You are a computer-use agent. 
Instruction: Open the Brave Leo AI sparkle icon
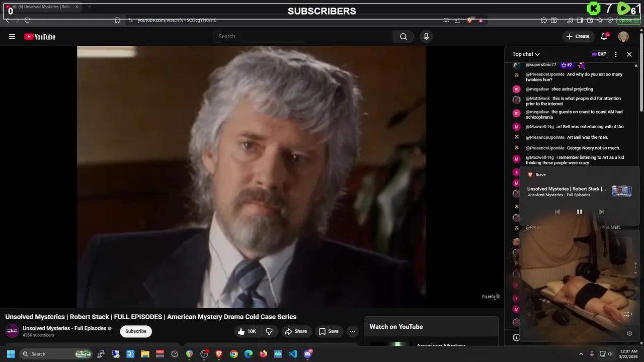600,20
